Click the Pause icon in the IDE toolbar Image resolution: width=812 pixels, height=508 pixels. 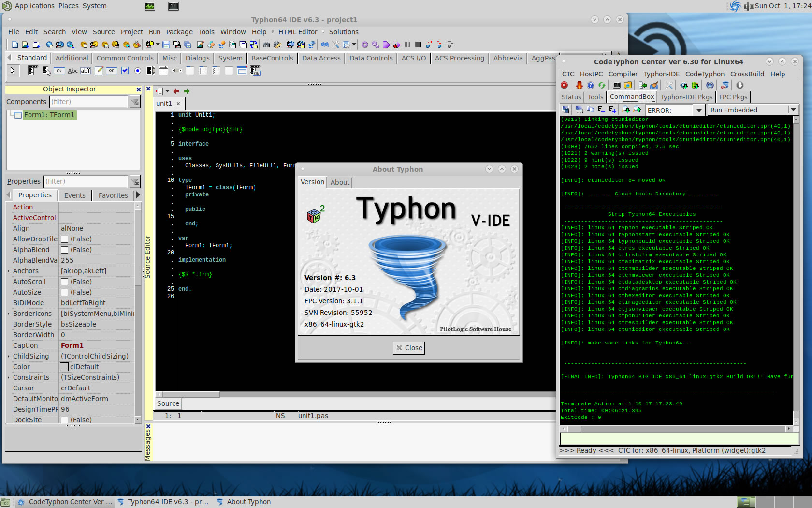point(407,45)
